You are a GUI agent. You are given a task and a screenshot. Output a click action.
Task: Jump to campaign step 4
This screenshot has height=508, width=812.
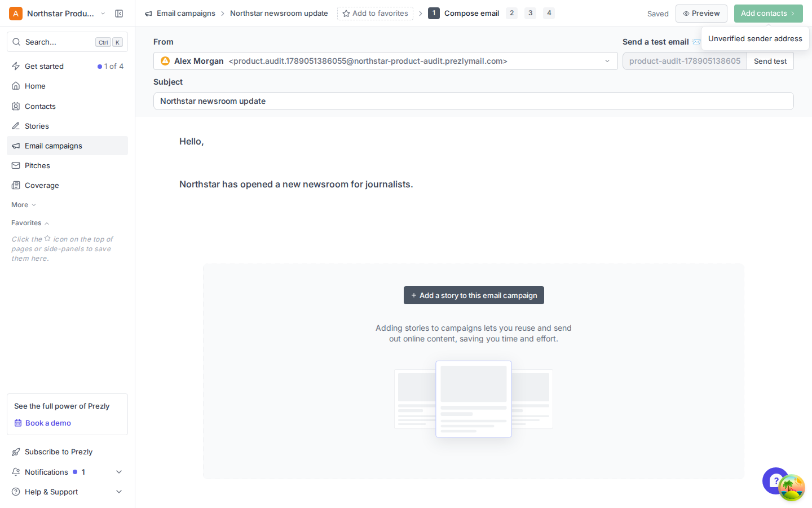point(549,13)
